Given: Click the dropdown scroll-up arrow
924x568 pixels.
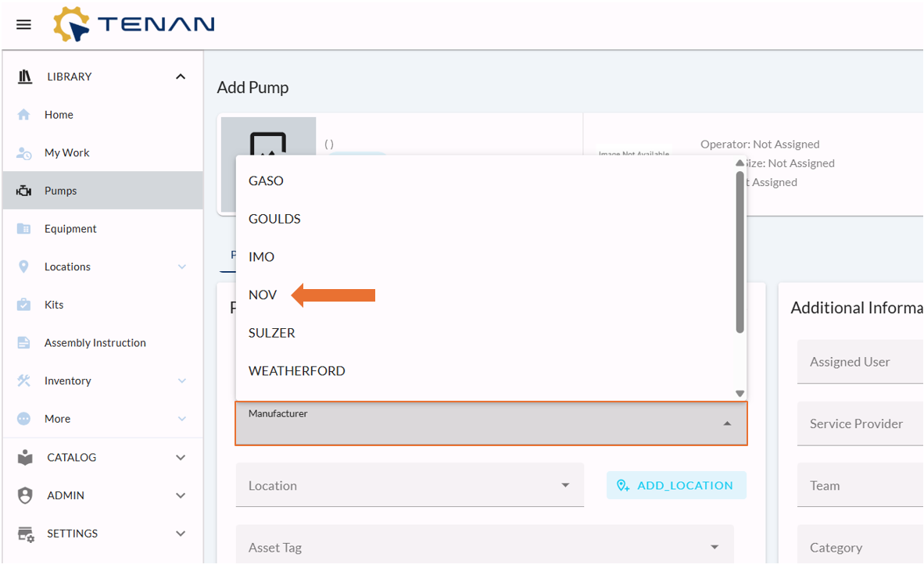Looking at the screenshot, I should pyautogui.click(x=740, y=163).
